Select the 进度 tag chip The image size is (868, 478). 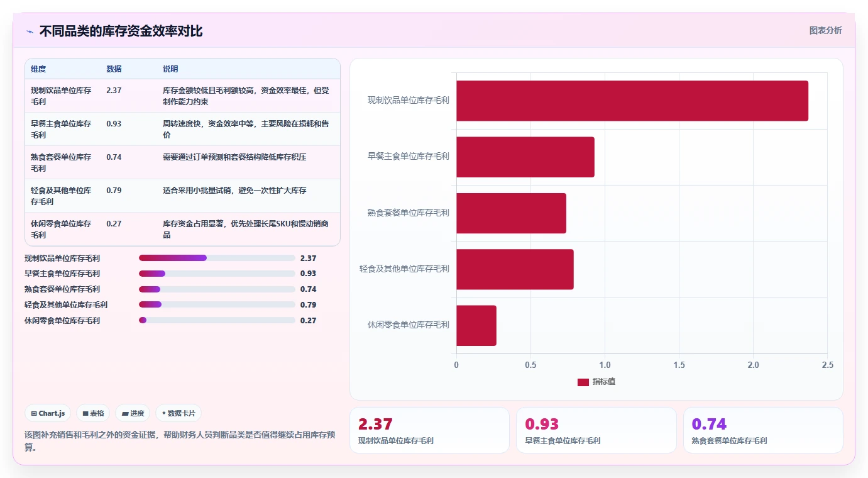[133, 413]
